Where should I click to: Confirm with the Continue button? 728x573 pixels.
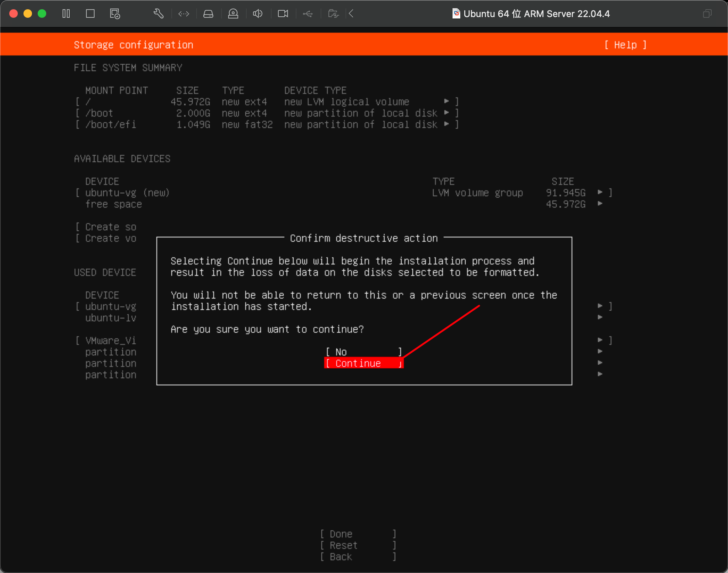364,363
